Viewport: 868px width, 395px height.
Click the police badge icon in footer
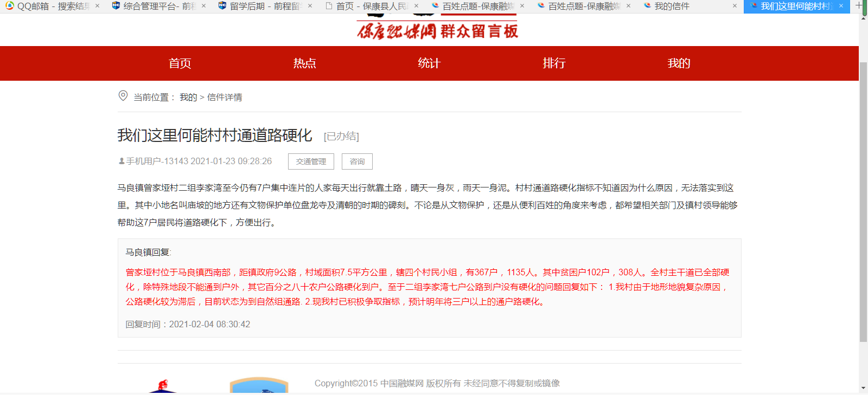click(x=259, y=385)
